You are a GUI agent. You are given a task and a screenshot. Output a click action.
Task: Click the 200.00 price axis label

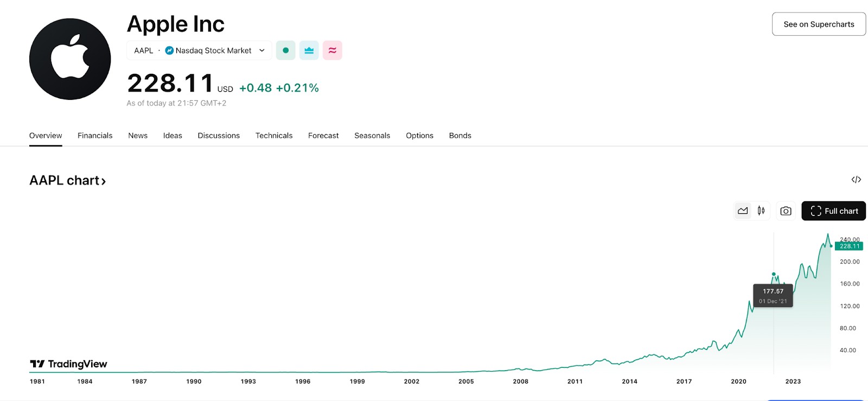click(850, 262)
